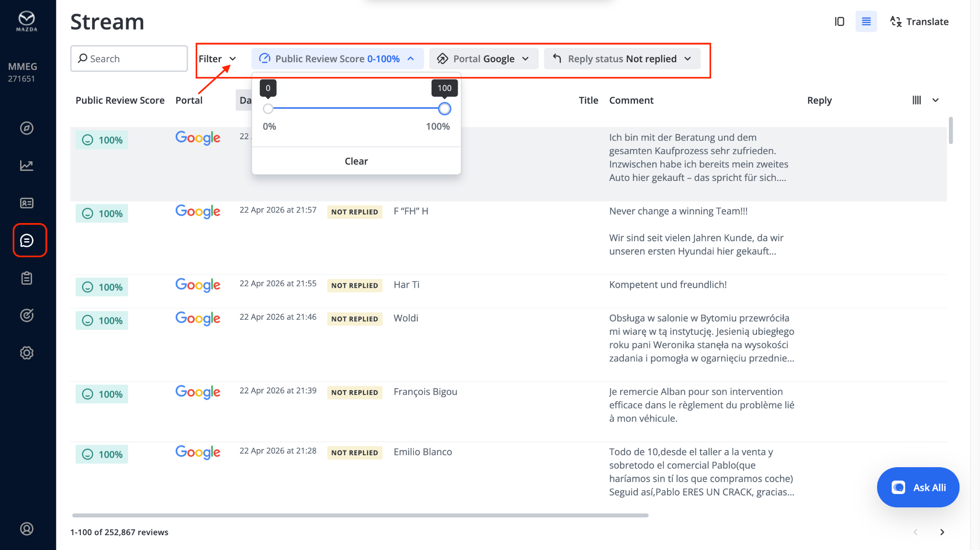Viewport: 980px width, 550px height.
Task: Toggle Translate for reviews
Action: pos(919,22)
